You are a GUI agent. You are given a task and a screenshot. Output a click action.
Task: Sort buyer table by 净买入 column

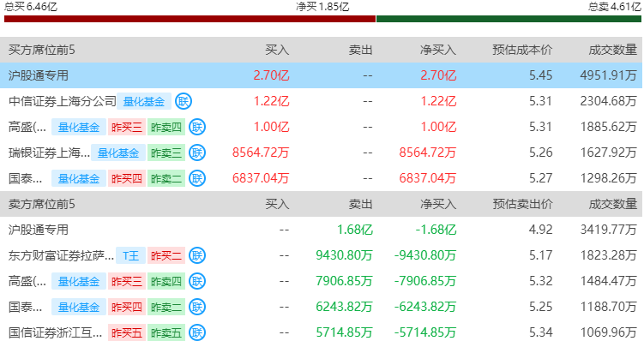coord(438,50)
